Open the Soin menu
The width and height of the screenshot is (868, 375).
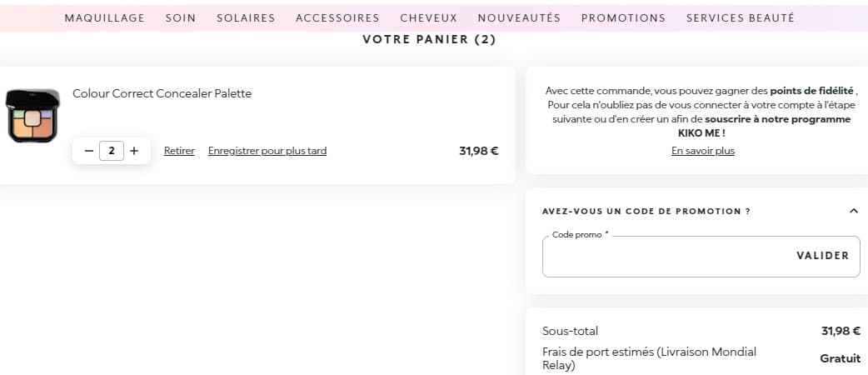coord(180,17)
